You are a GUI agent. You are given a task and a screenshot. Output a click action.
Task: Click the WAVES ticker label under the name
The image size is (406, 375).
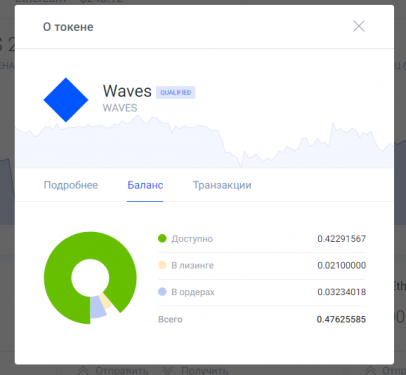120,108
